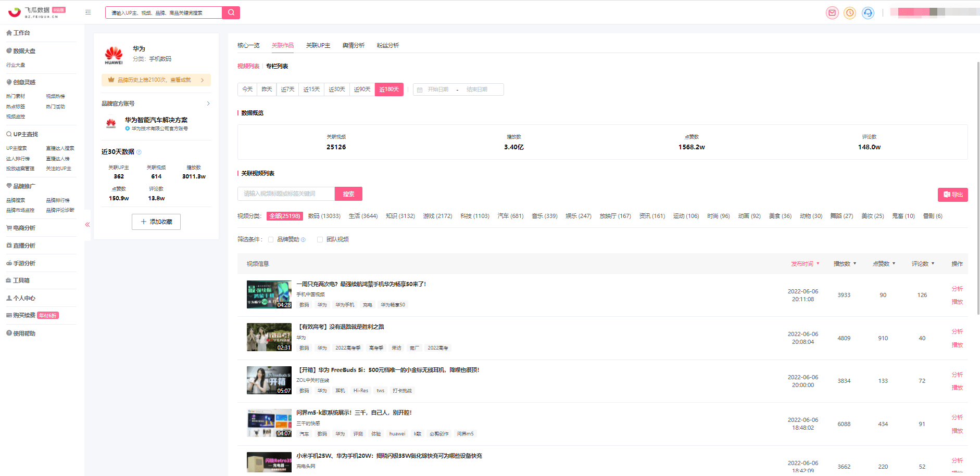The image size is (980, 476).
Task: Open 工作台 home in sidebar
Action: coord(19,33)
